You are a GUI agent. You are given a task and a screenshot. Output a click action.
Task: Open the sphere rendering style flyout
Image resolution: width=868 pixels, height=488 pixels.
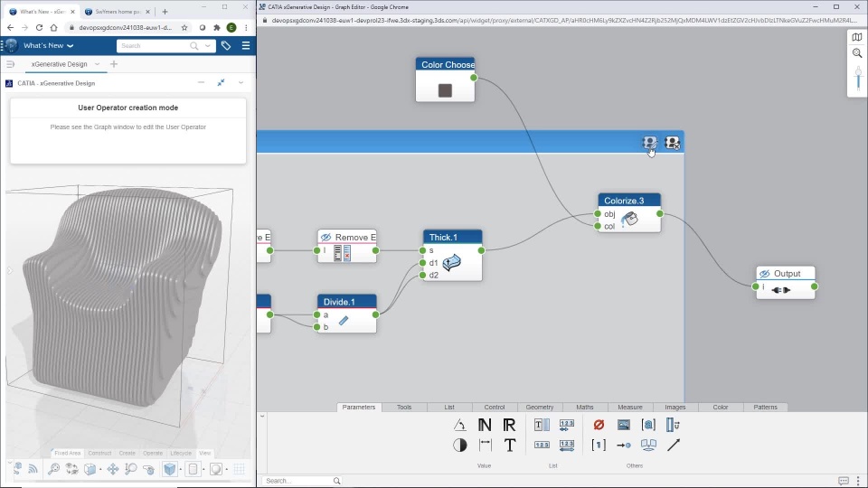[x=226, y=470]
